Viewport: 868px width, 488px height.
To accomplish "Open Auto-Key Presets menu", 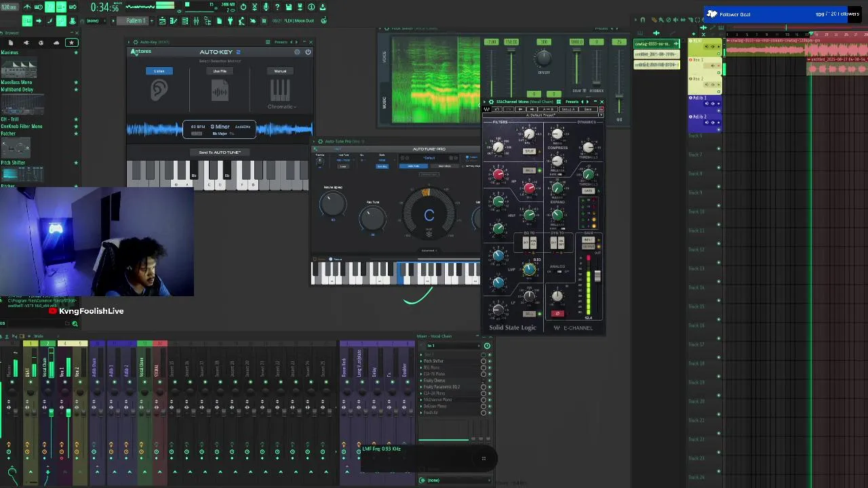I will (281, 42).
